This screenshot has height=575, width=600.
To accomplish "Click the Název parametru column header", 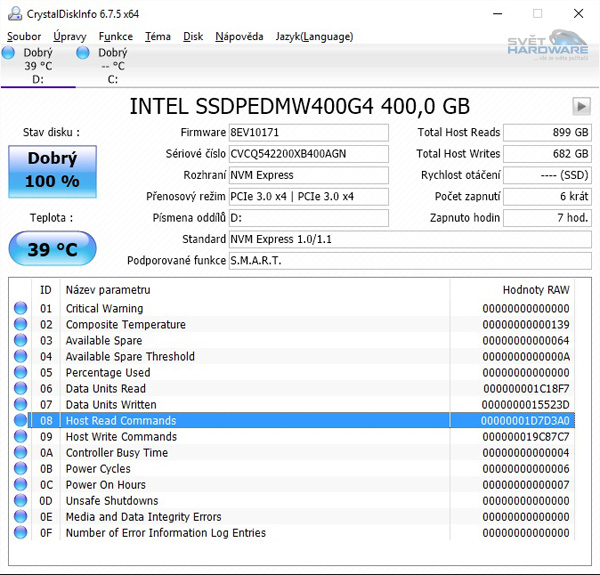I will (255, 290).
